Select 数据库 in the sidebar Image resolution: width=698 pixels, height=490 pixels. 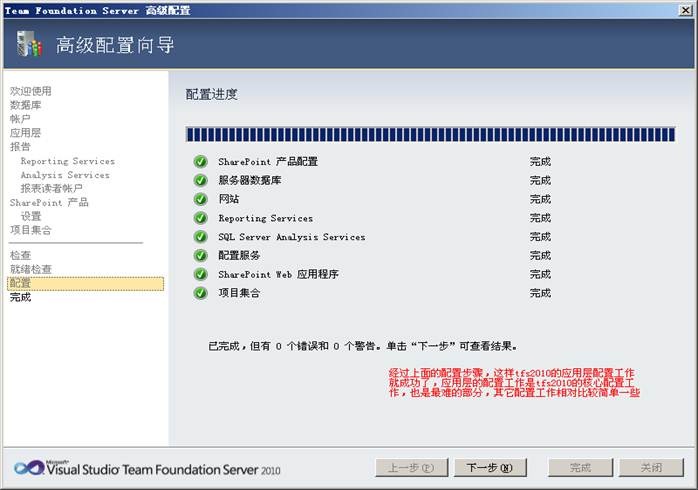pos(25,105)
